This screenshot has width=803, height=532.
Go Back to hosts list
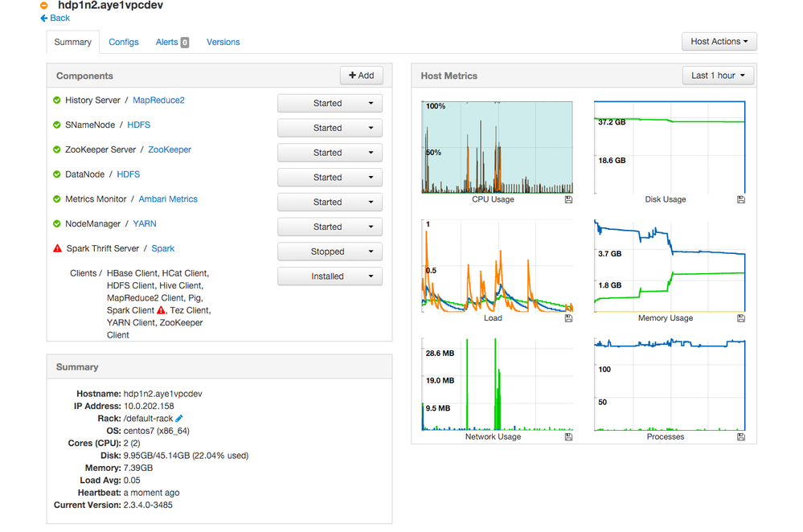(x=55, y=18)
